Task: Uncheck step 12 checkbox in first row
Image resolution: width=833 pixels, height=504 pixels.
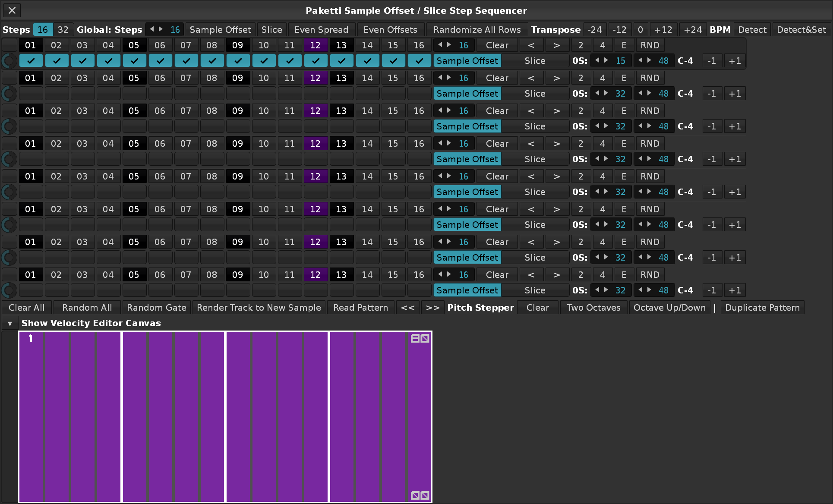Action: click(316, 61)
